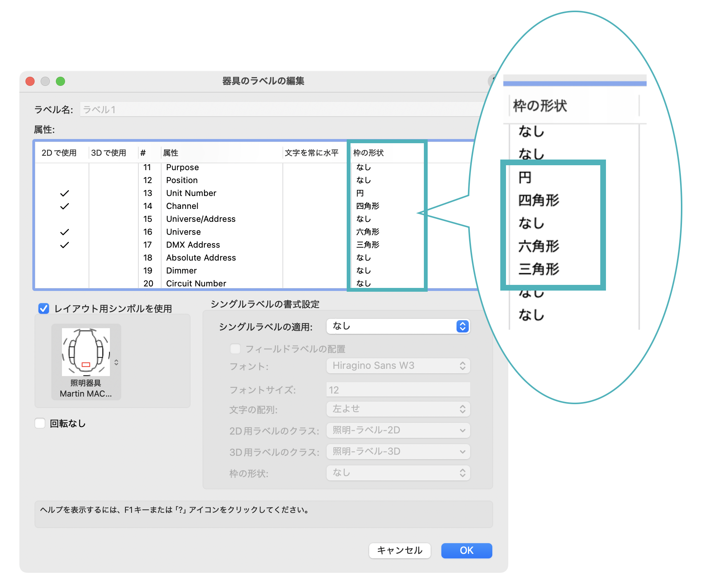Toggle the 2D use checkmark for Channel
This screenshot has height=588, width=701.
tap(65, 206)
